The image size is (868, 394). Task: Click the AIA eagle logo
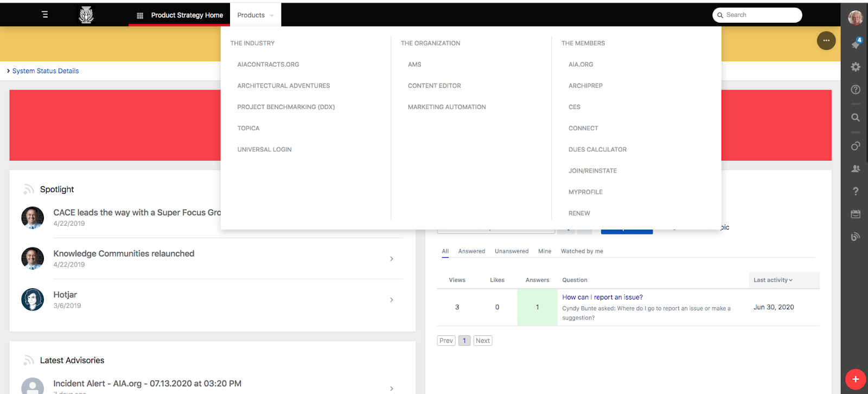[x=86, y=15]
